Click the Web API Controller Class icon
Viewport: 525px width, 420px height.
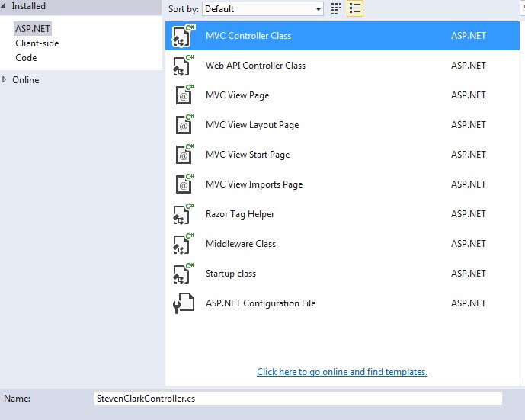(184, 66)
